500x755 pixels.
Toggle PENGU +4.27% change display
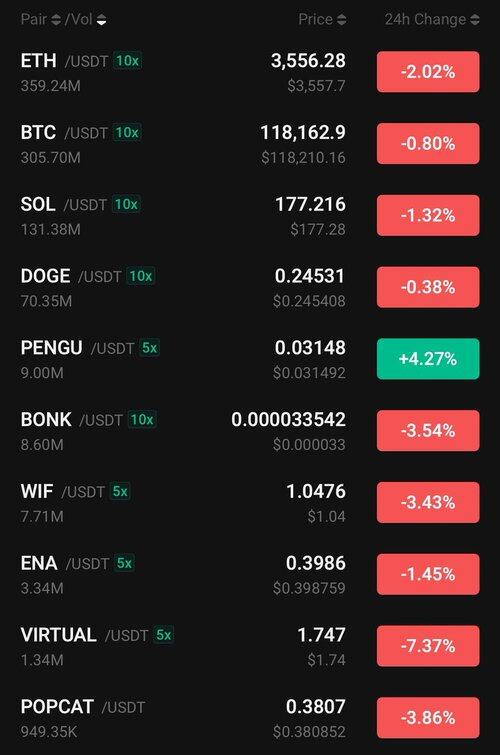(428, 359)
